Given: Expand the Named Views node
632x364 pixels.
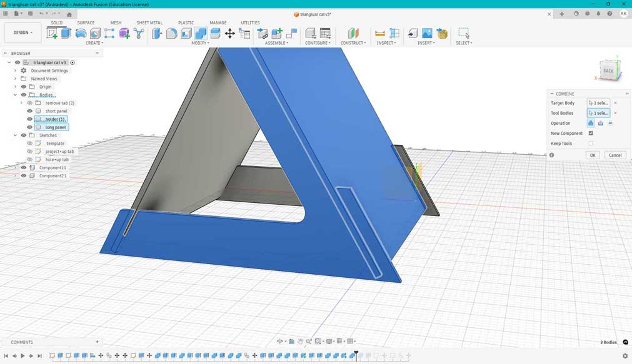Looking at the screenshot, I should (x=16, y=79).
